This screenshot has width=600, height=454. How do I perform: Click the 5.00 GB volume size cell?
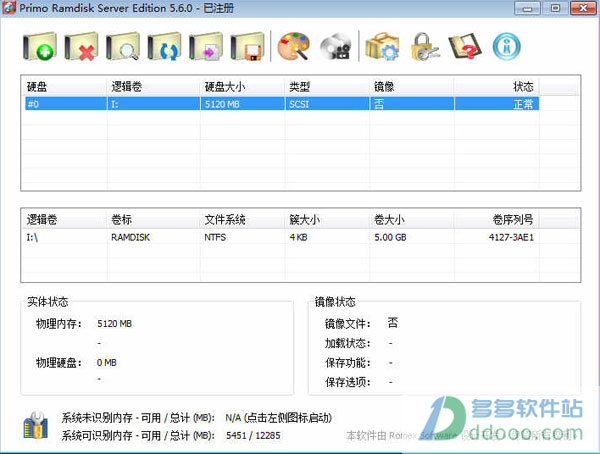[x=390, y=237]
